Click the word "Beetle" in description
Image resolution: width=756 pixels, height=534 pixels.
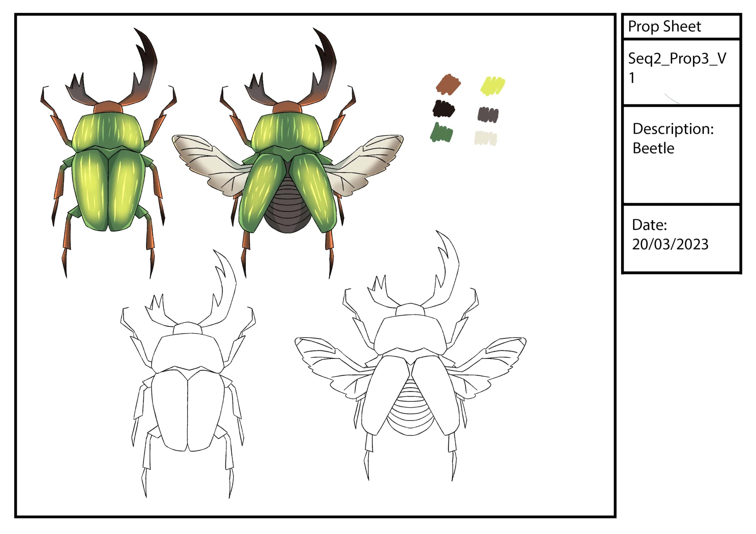653,148
